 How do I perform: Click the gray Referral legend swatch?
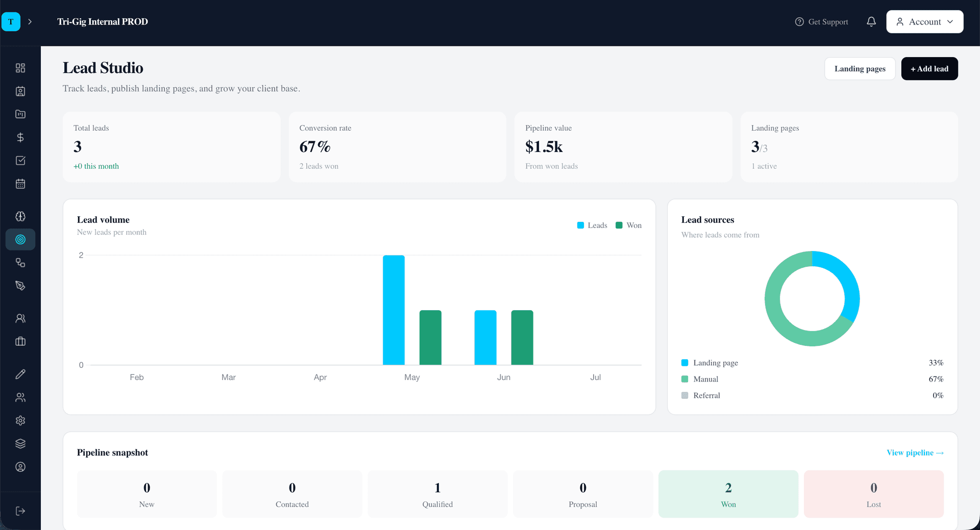click(x=684, y=395)
